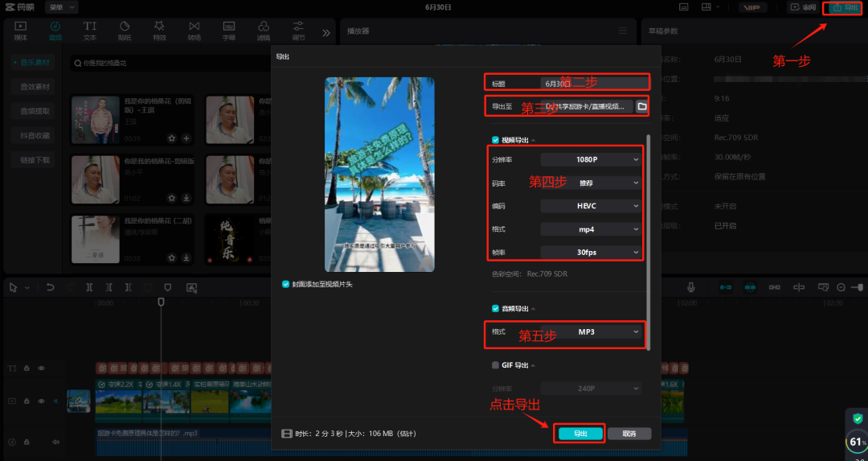The image size is (868, 461).
Task: Click the VIP badge button
Action: [752, 7]
